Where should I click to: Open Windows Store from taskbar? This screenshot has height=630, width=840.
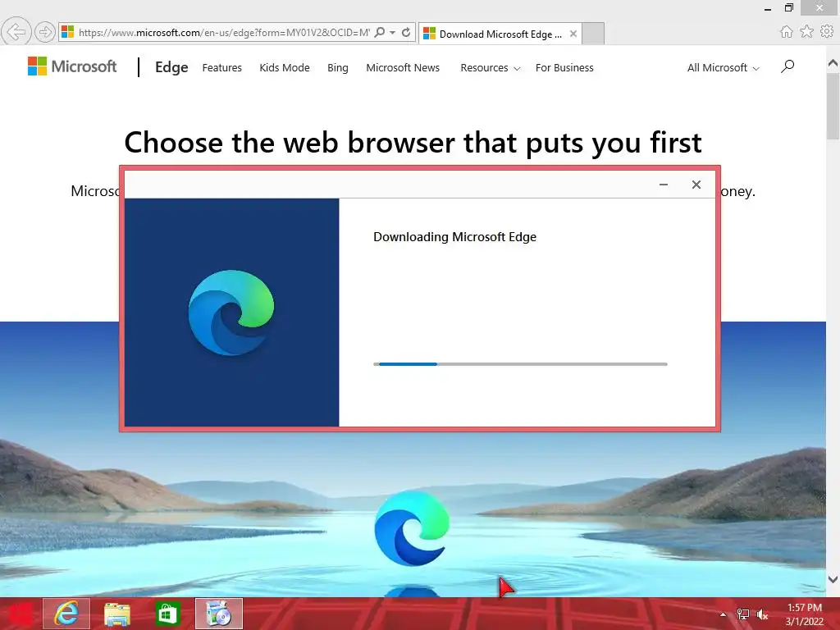167,614
